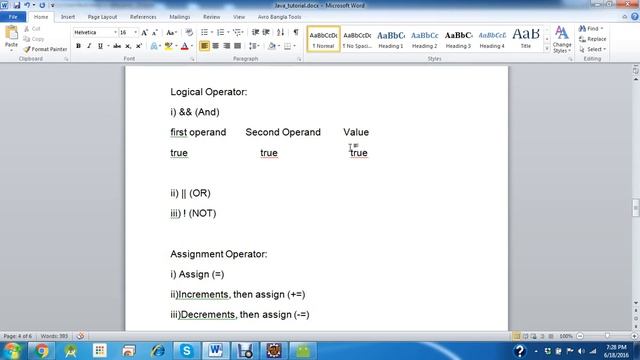Viewport: 640px width, 360px height.
Task: Apply the Heading 1 style
Action: [x=391, y=39]
